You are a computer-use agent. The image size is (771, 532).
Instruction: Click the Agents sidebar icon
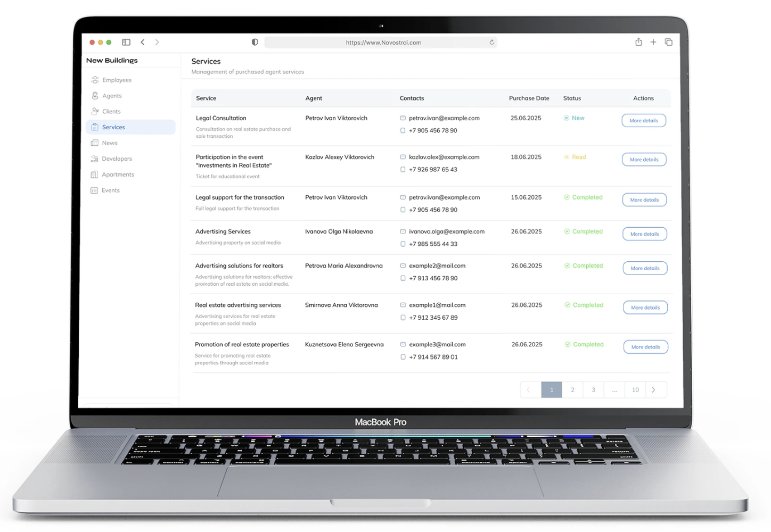(95, 96)
